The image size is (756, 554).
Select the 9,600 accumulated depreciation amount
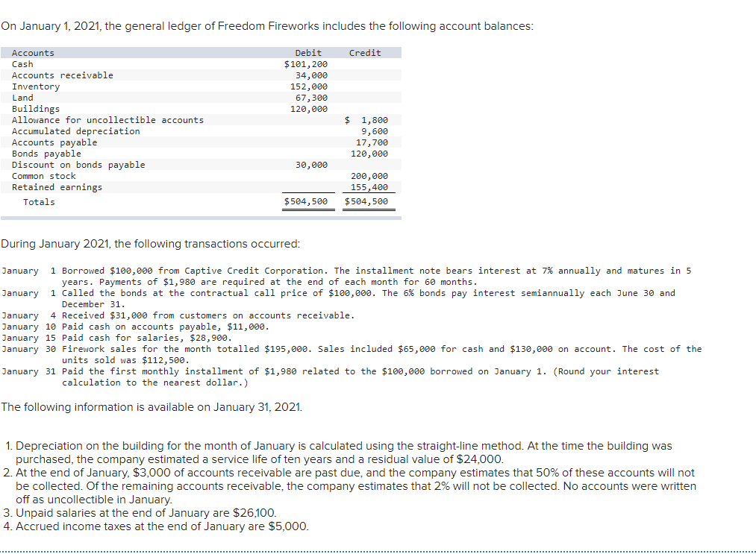pyautogui.click(x=375, y=131)
